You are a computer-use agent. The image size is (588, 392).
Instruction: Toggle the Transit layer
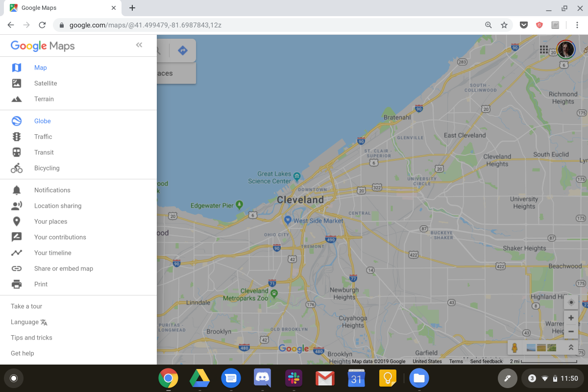point(44,152)
